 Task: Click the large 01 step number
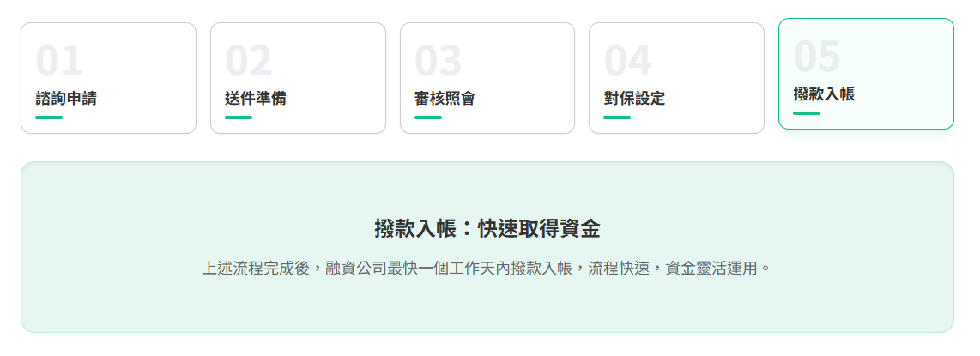(x=59, y=61)
